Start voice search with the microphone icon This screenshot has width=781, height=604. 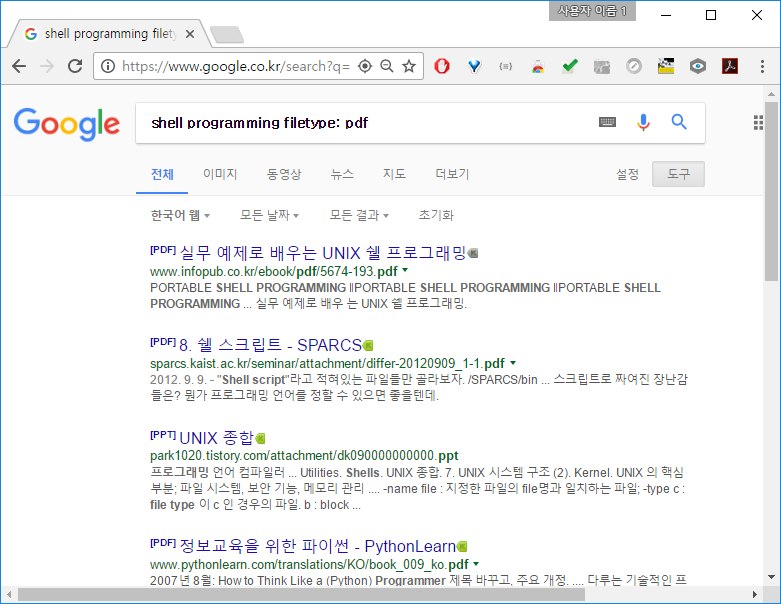[643, 122]
